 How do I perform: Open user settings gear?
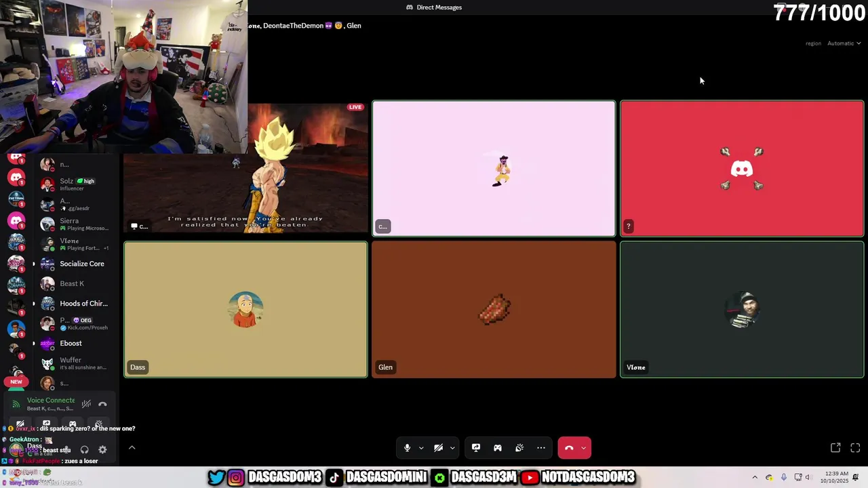(102, 449)
